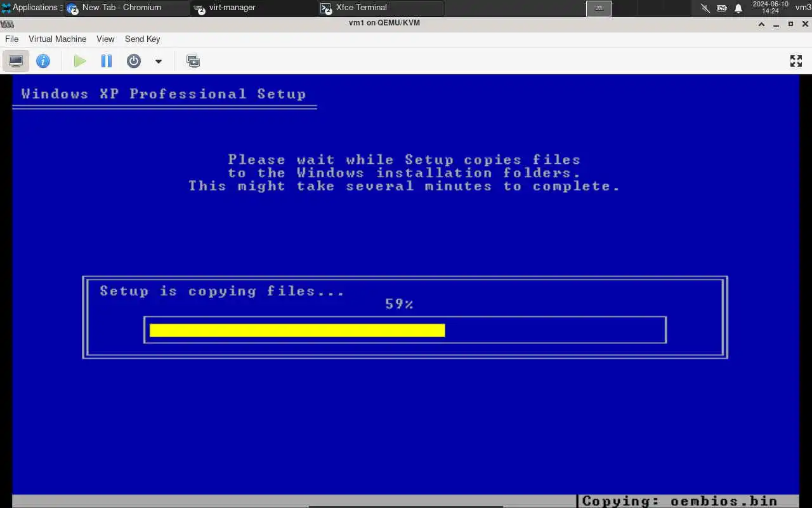Roll up window with shade button
Screen dimensions: 812x508
click(762, 23)
